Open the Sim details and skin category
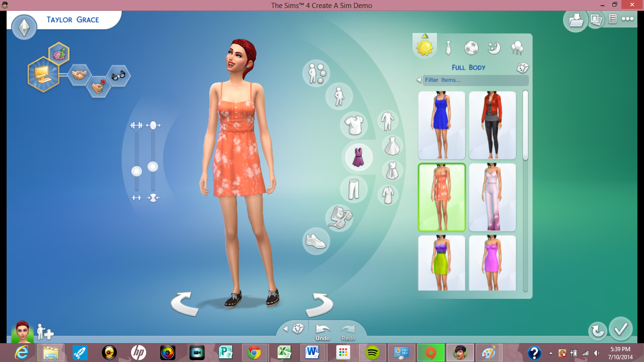 click(316, 73)
